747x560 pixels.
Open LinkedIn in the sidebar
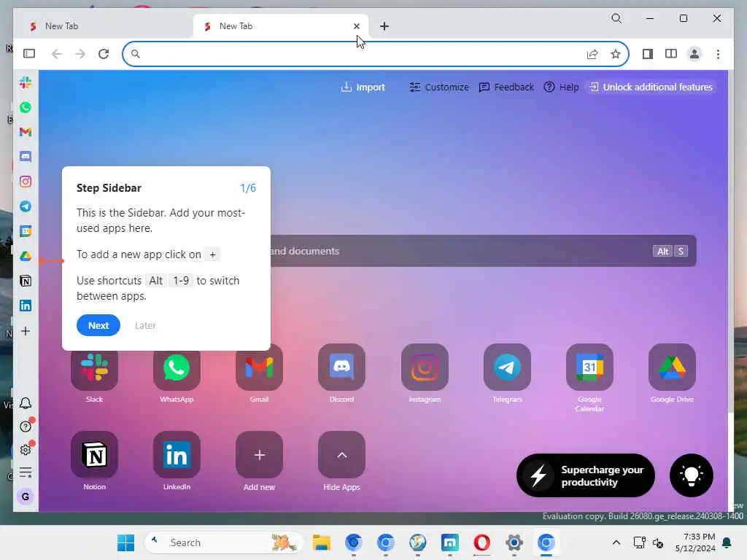(x=26, y=306)
